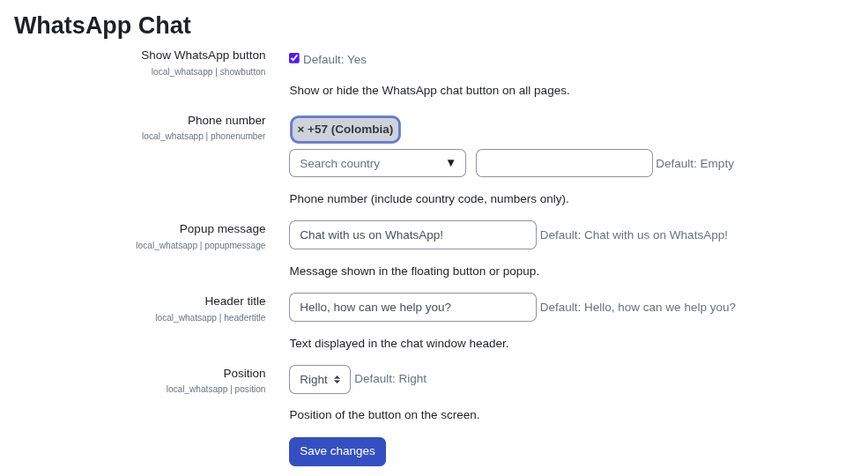Open the Position dropdown set to Right
Viewport: 868px width, 476px height.
tap(320, 379)
